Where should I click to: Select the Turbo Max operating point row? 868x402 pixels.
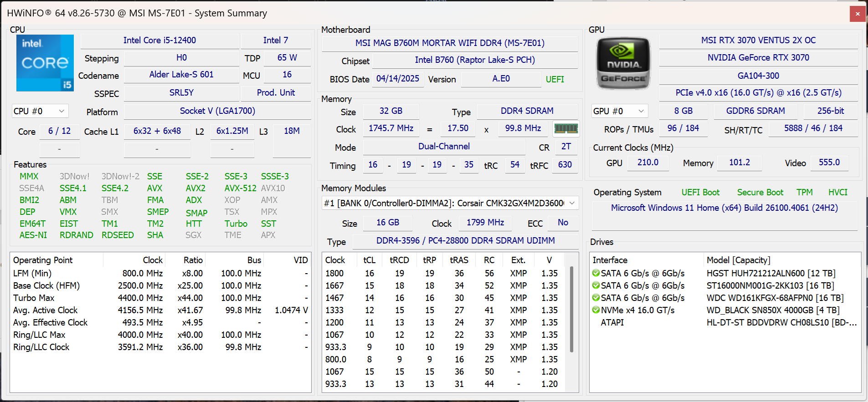pyautogui.click(x=160, y=298)
